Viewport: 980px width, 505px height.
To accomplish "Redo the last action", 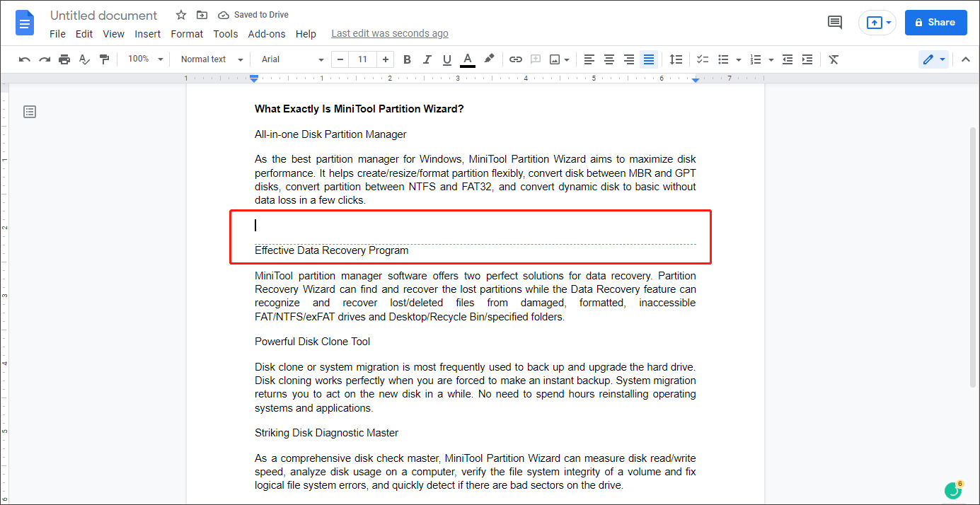I will tap(45, 59).
